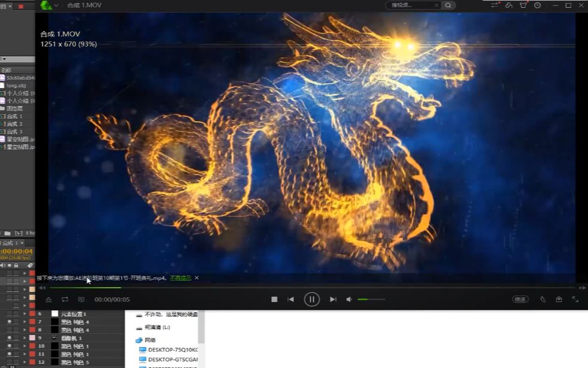Stop the video with the square stop button

click(274, 299)
